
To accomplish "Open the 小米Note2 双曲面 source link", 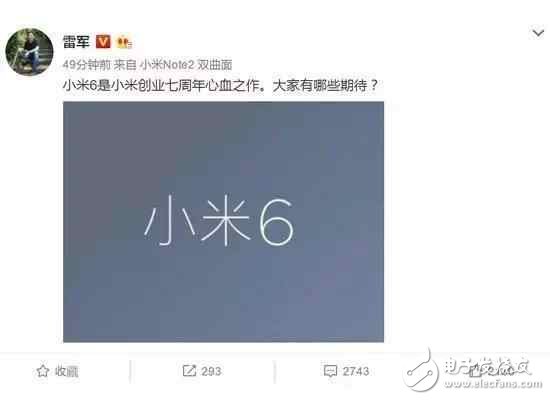I will coord(186,65).
